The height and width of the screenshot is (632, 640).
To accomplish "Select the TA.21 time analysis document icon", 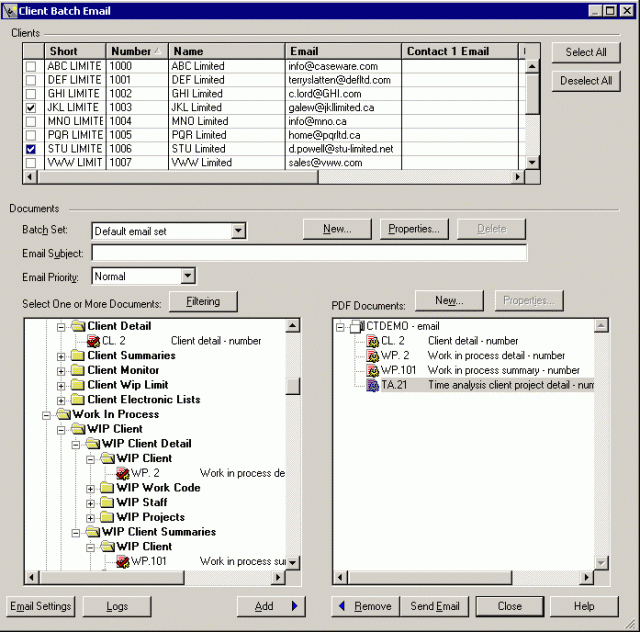I will 372,385.
